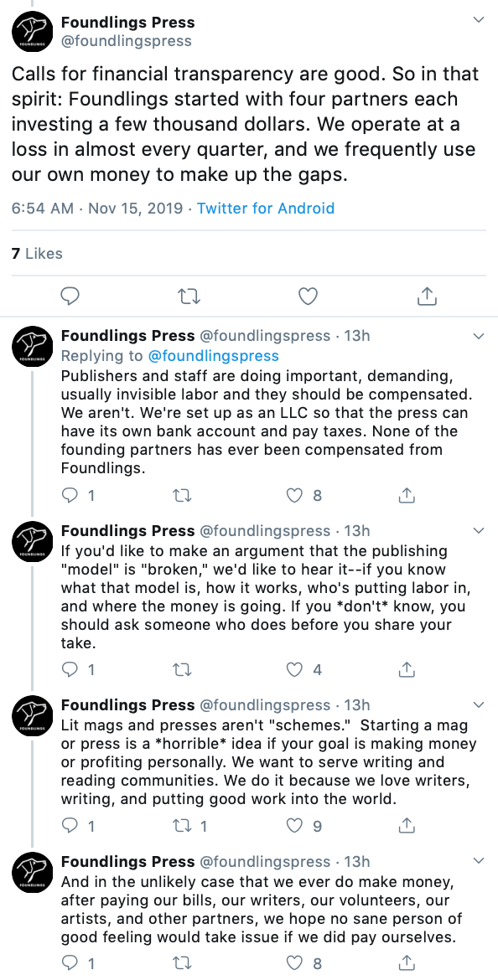The image size is (498, 980).
Task: Open Foundlings Press avatar on top tweet
Action: click(x=33, y=32)
